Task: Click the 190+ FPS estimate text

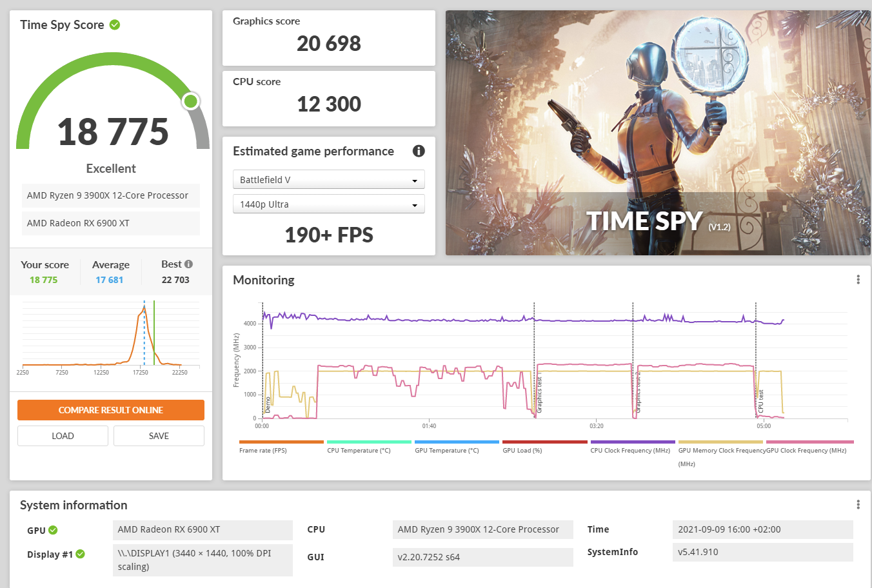Action: [x=329, y=235]
